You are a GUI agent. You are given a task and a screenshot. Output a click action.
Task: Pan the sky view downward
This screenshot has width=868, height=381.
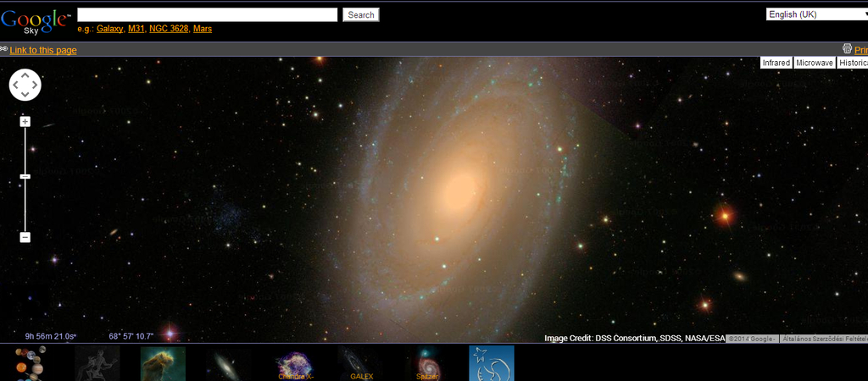25,95
